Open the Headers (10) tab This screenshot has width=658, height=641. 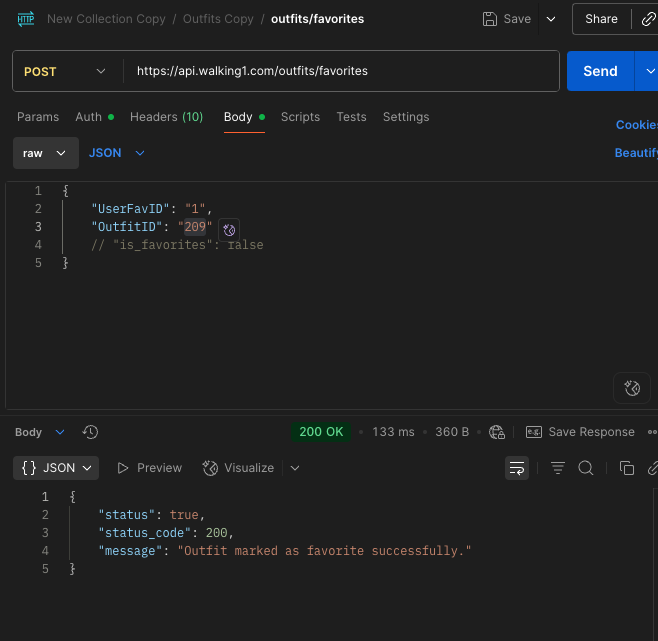167,117
